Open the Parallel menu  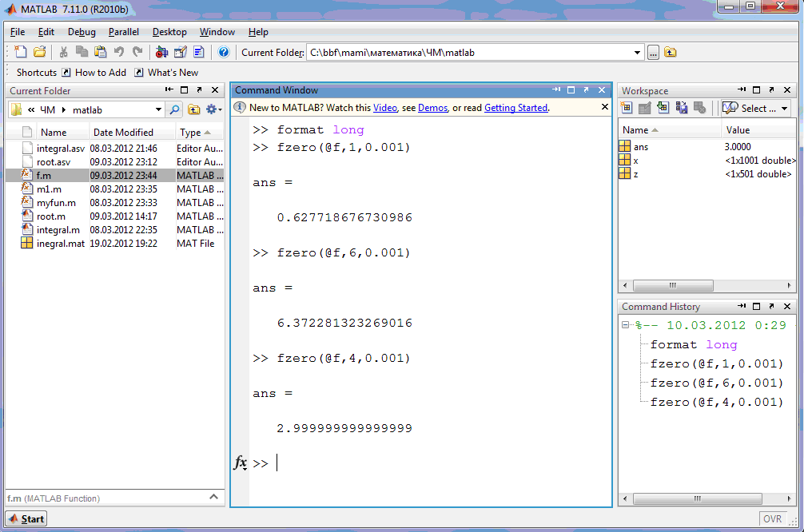click(x=124, y=32)
